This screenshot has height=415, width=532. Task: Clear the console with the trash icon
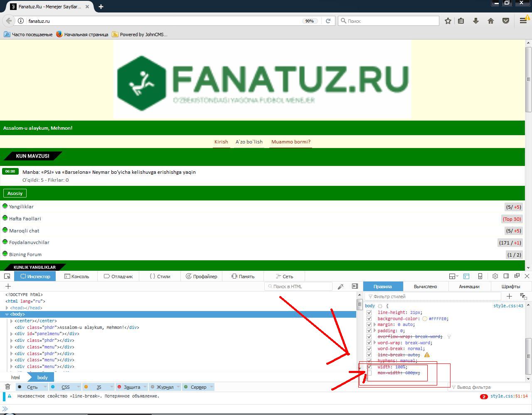tap(7, 387)
